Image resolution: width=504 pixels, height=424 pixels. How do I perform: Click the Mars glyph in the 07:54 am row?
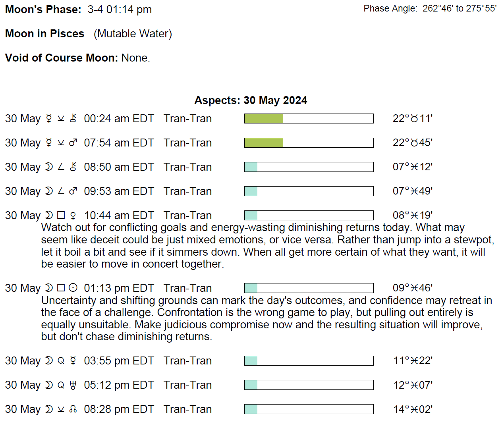(73, 143)
